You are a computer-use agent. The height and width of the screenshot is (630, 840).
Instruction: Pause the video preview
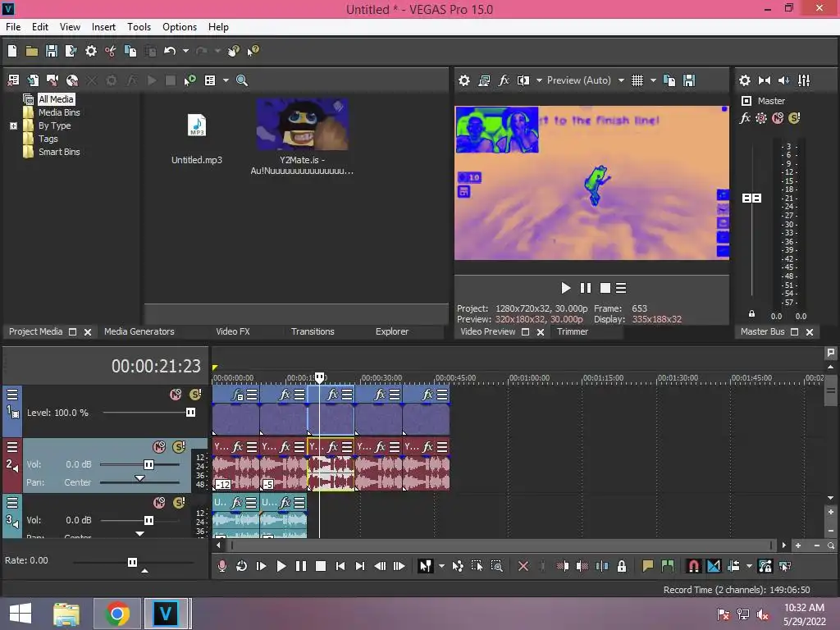tap(586, 288)
